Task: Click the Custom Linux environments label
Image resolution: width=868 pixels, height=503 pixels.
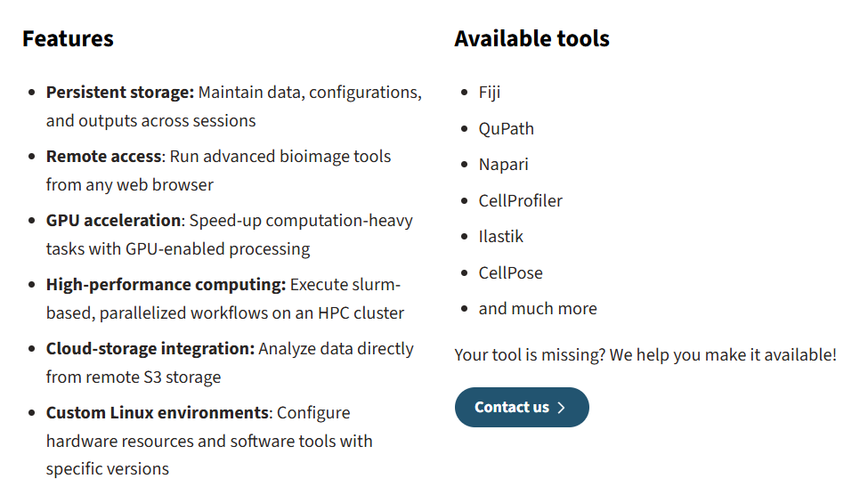Action: tap(157, 412)
